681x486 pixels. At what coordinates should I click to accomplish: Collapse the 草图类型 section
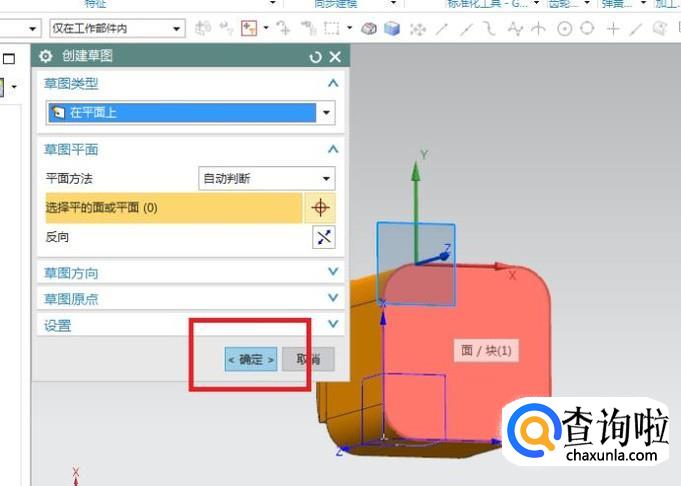(333, 83)
